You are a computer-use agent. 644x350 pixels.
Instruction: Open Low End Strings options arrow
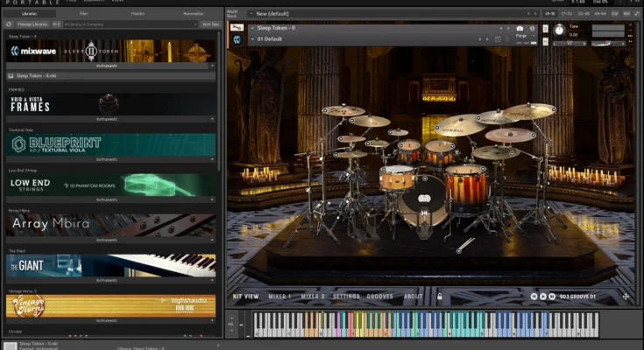(x=212, y=199)
